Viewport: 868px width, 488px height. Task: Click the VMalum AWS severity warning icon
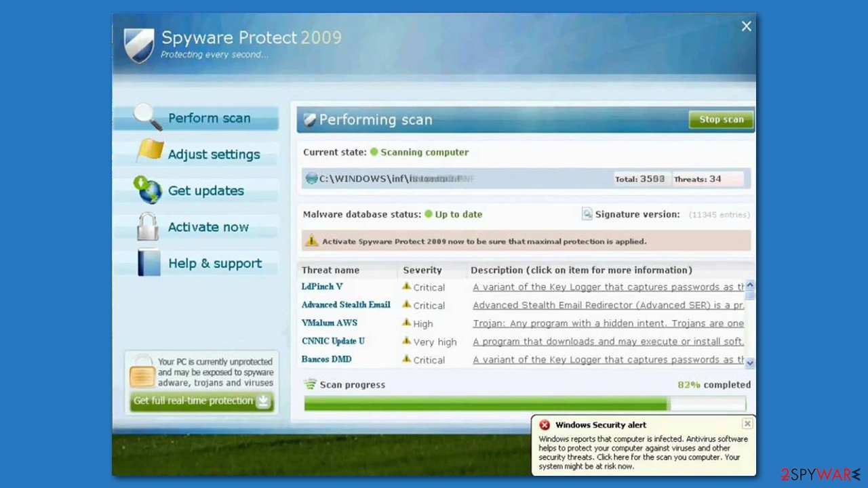pos(406,323)
